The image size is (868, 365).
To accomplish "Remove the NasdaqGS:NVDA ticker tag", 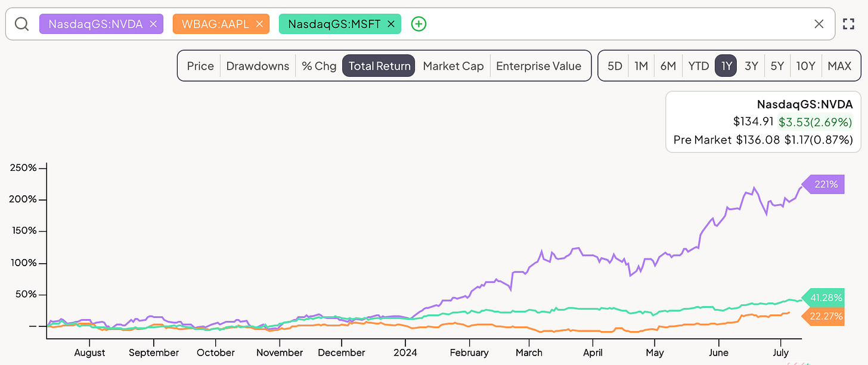I will click(x=153, y=24).
